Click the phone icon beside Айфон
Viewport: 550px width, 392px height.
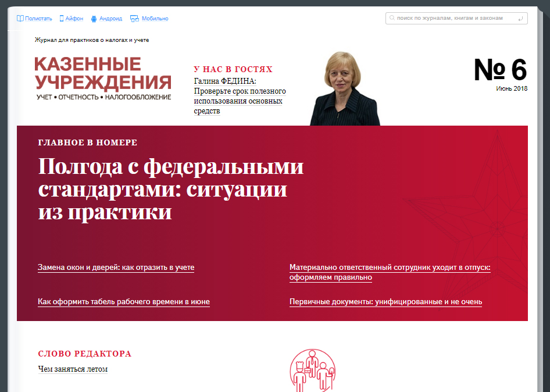point(62,18)
